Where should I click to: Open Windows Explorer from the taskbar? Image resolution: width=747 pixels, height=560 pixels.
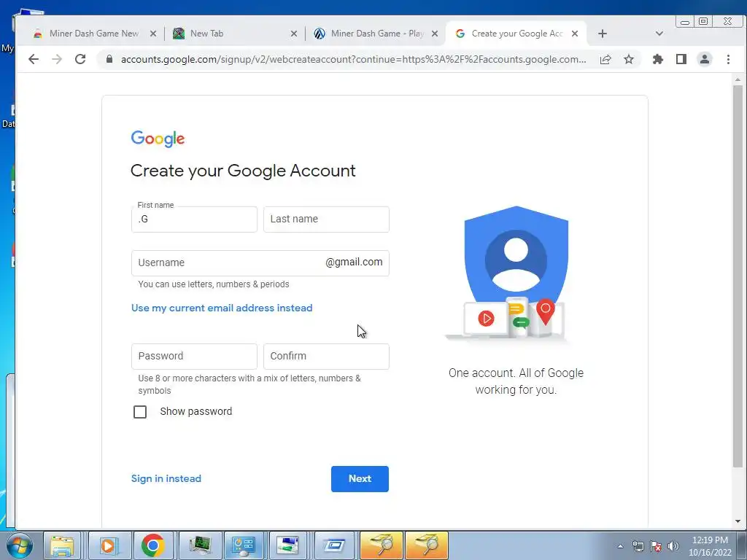tap(63, 545)
